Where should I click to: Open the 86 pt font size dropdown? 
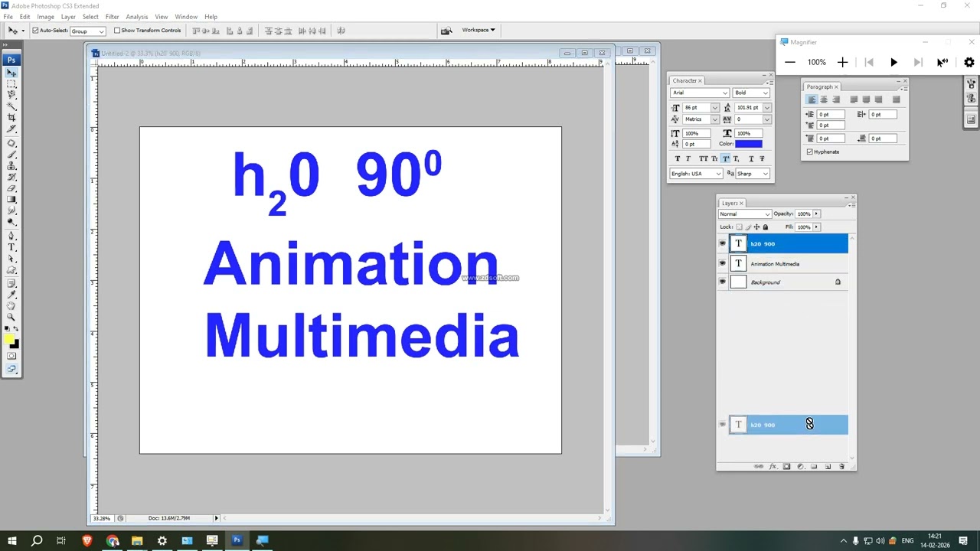(x=715, y=108)
